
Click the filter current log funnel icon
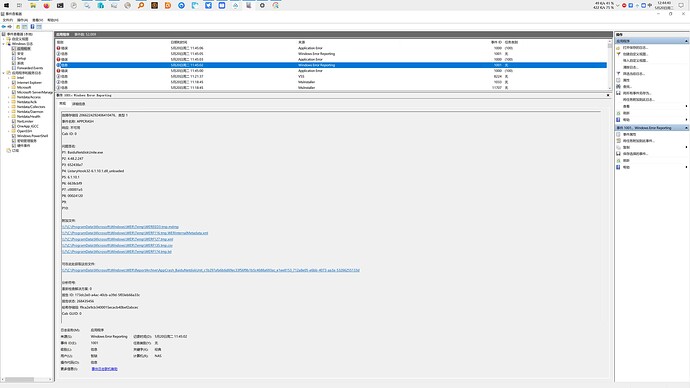[x=618, y=73]
